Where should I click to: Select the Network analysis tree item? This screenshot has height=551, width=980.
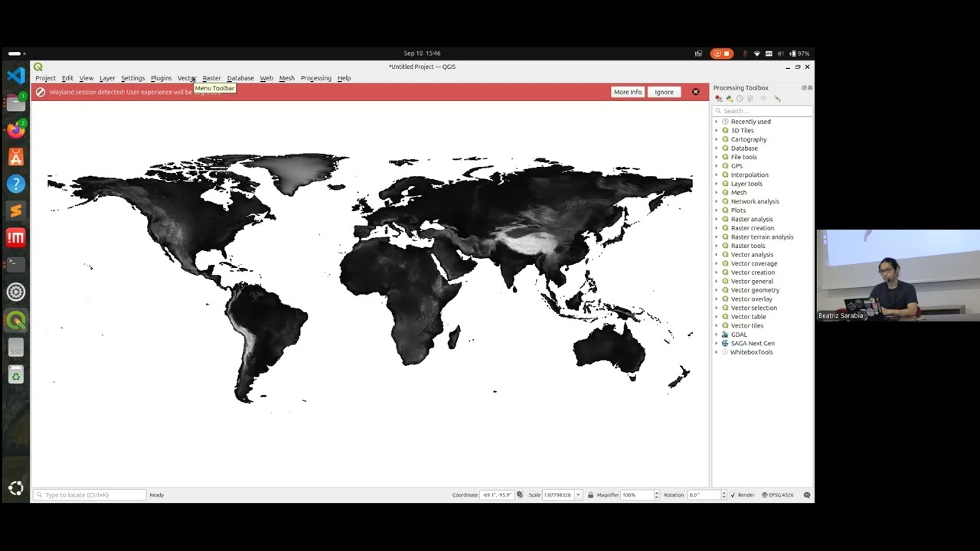(x=755, y=201)
